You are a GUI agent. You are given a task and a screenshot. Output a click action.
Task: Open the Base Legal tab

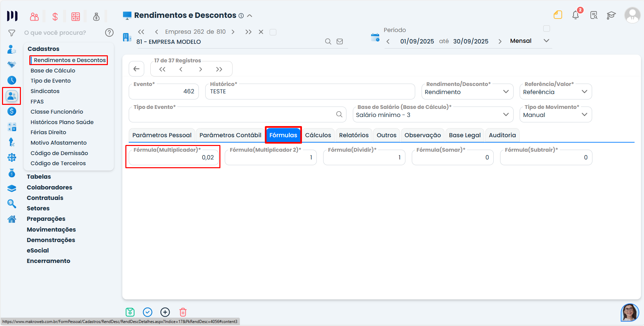pyautogui.click(x=465, y=135)
